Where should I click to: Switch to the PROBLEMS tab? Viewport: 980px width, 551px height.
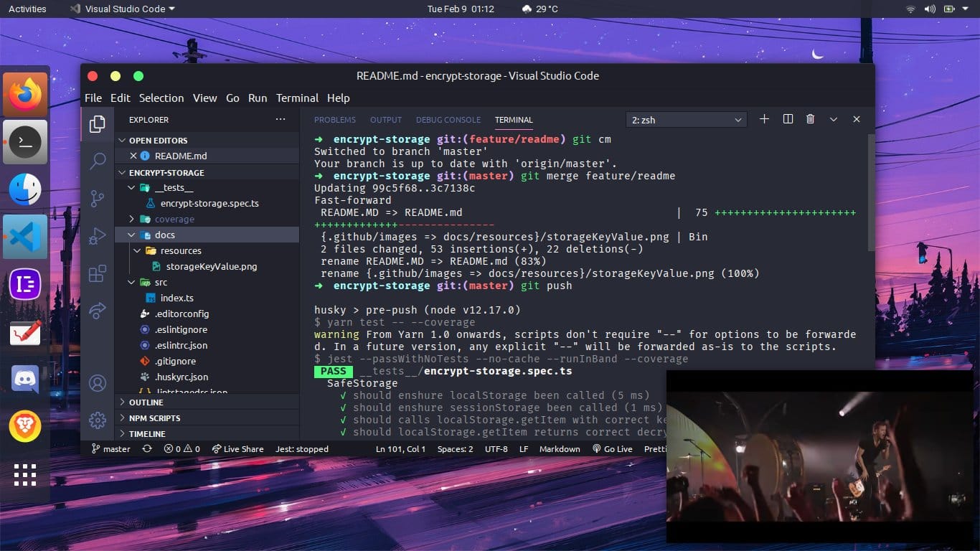[x=334, y=120]
